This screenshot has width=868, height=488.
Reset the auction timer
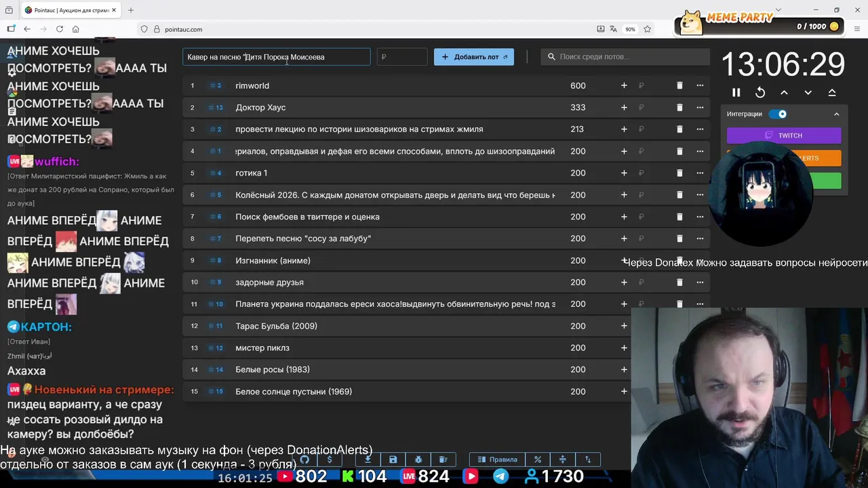760,93
